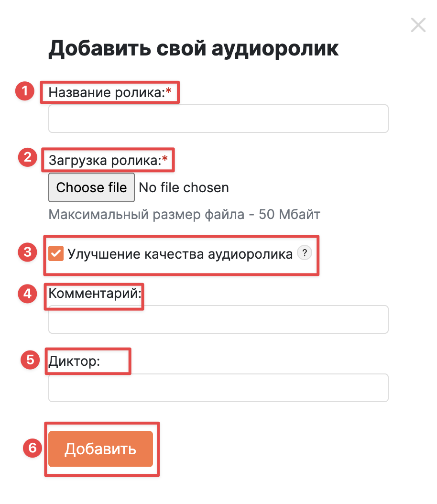Focus the Название ролика text field

[x=218, y=119]
